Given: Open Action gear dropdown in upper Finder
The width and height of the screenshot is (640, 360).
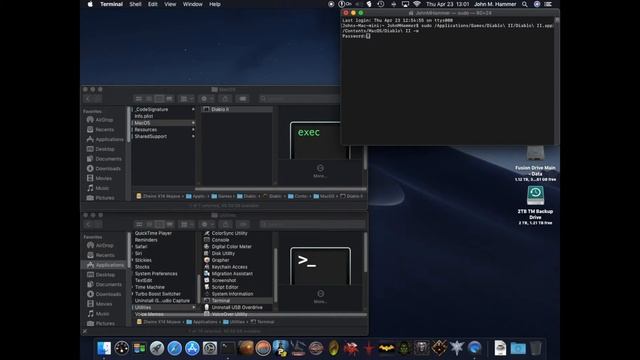Looking at the screenshot, I should [x=207, y=99].
